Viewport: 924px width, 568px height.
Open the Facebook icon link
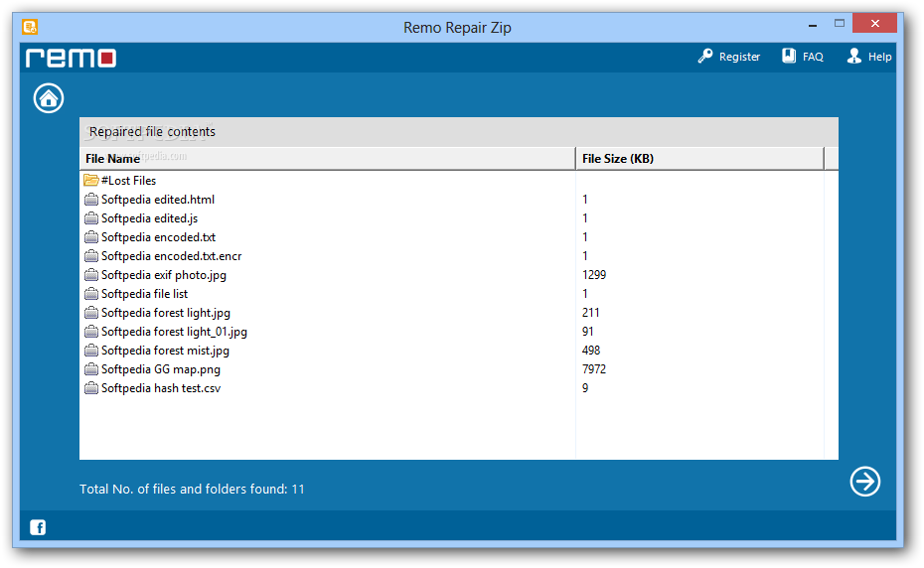pos(38,527)
